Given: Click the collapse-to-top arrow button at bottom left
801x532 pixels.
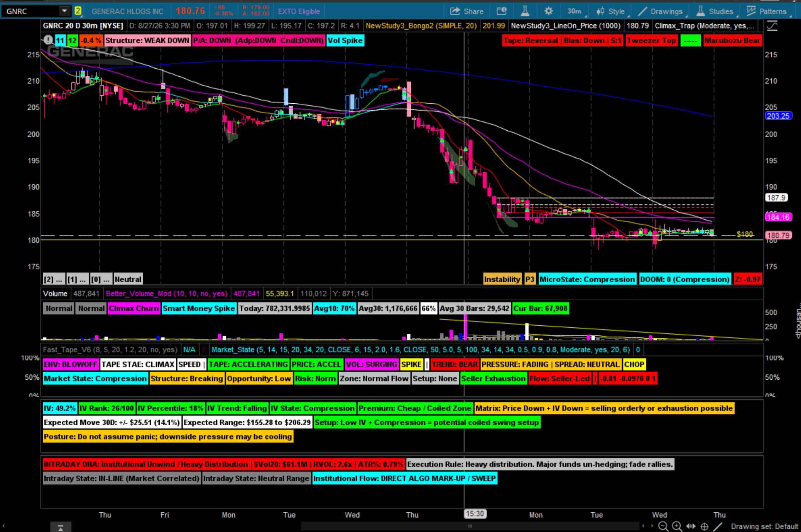Looking at the screenshot, I should [61, 527].
